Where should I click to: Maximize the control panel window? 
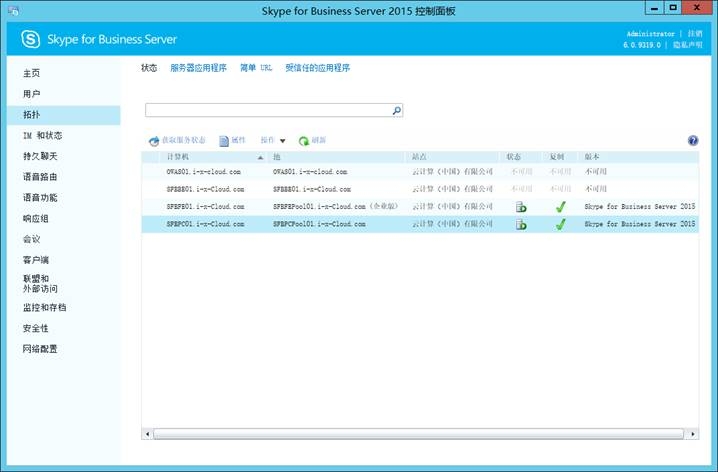(672, 8)
